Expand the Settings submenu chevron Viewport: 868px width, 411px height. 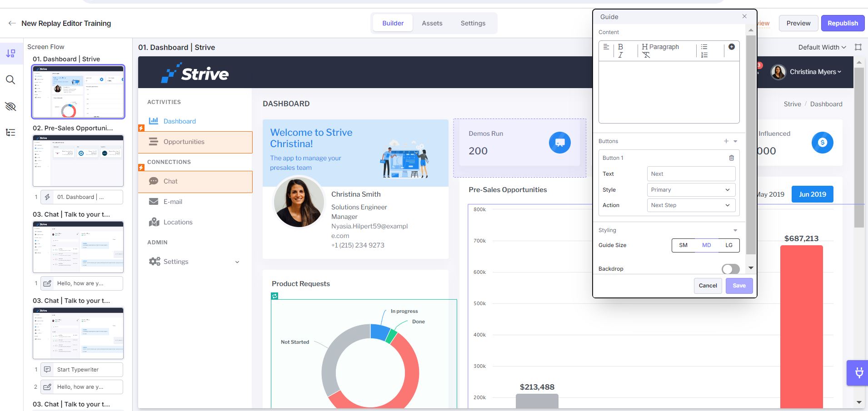click(237, 262)
